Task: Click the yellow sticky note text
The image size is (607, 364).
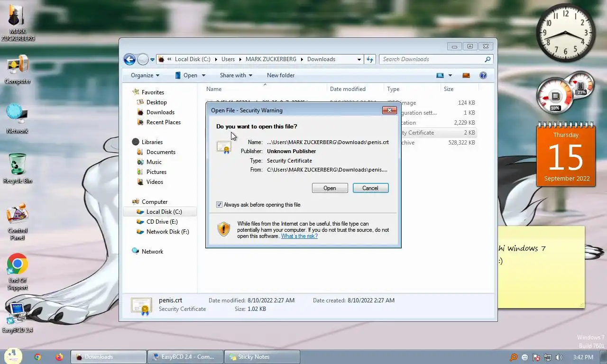Action: [522, 255]
